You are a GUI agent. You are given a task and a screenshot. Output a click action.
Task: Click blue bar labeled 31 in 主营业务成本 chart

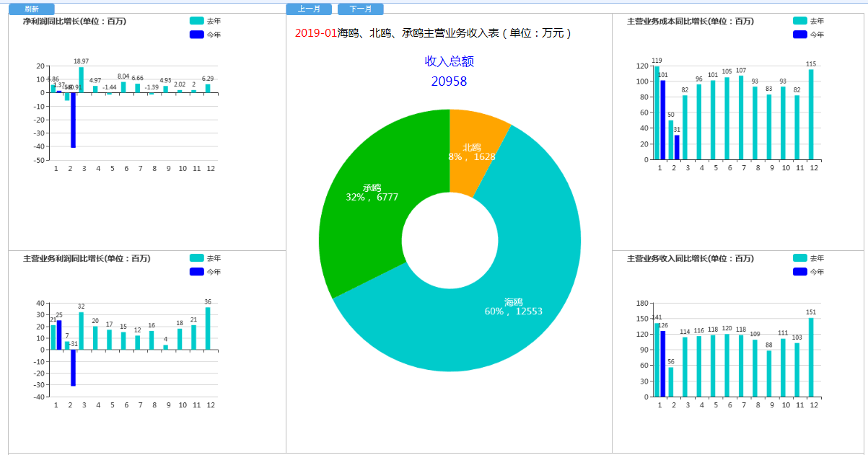tap(677, 147)
